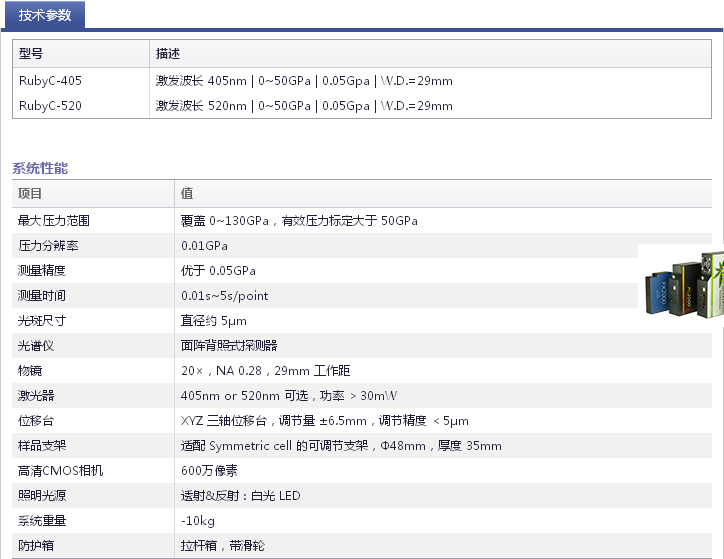Screen dimensions: 724x559
Task: Click the 描述 column header
Action: (168, 54)
